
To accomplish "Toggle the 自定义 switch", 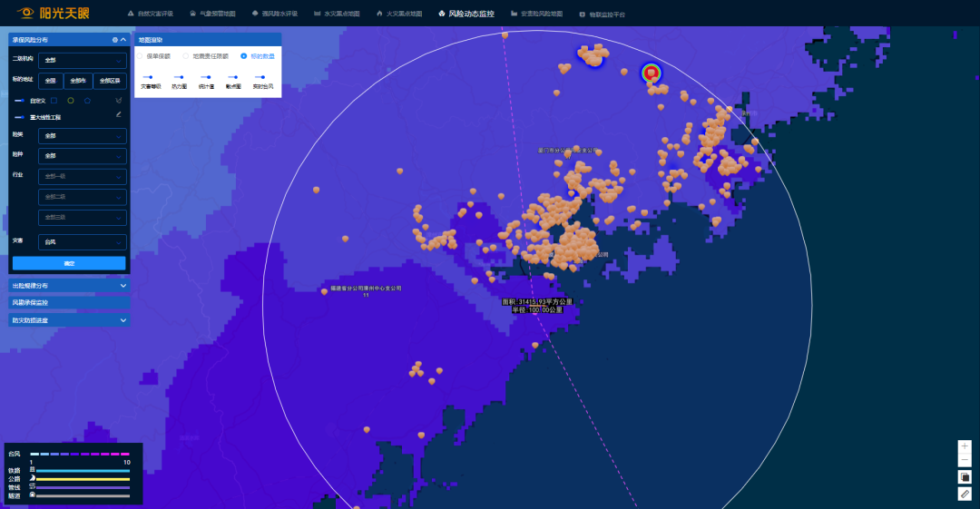I will pyautogui.click(x=20, y=100).
